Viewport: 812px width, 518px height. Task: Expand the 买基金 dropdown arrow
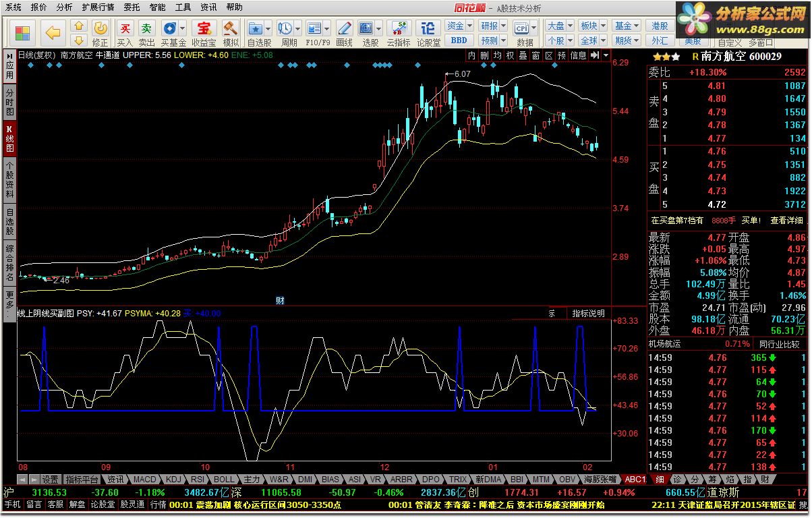coord(182,29)
